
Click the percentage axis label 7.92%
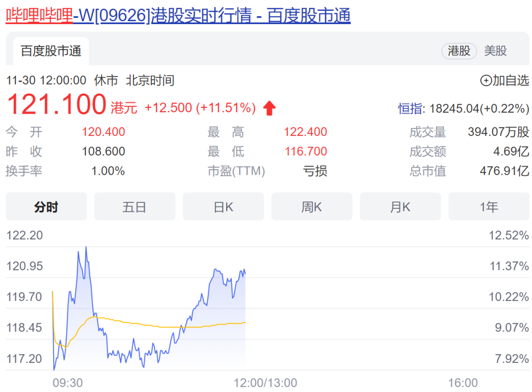(512, 359)
